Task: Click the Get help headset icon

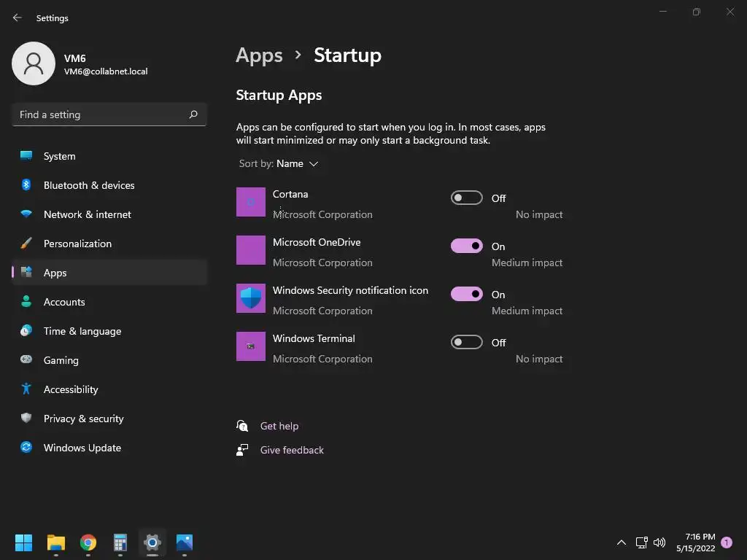Action: 242,426
